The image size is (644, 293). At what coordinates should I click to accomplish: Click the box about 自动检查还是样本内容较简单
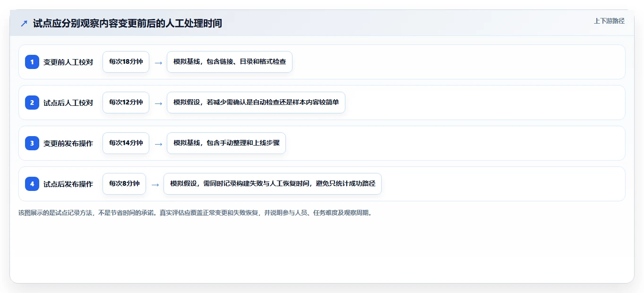pos(256,103)
